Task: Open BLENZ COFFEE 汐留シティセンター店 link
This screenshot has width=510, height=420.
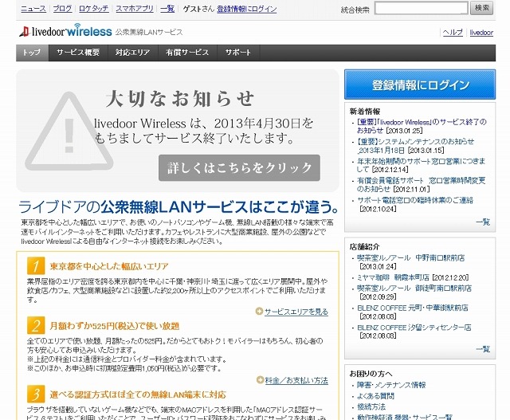Action: (414, 328)
